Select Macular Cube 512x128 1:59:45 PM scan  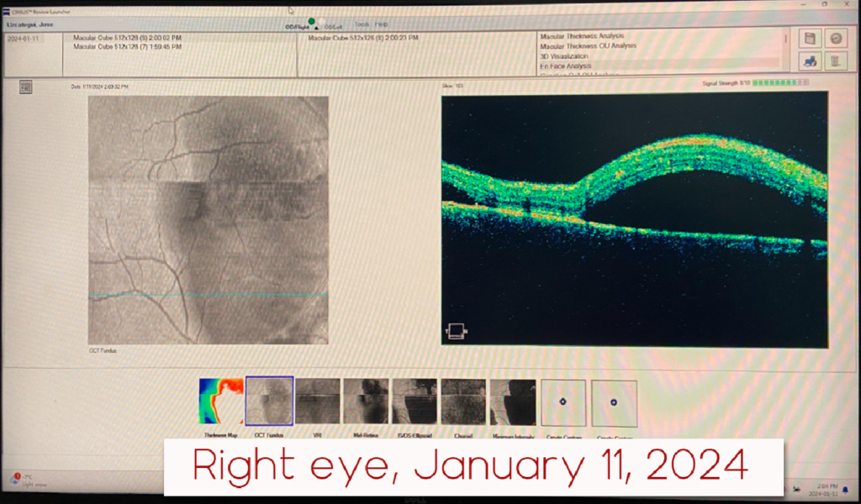pyautogui.click(x=128, y=47)
